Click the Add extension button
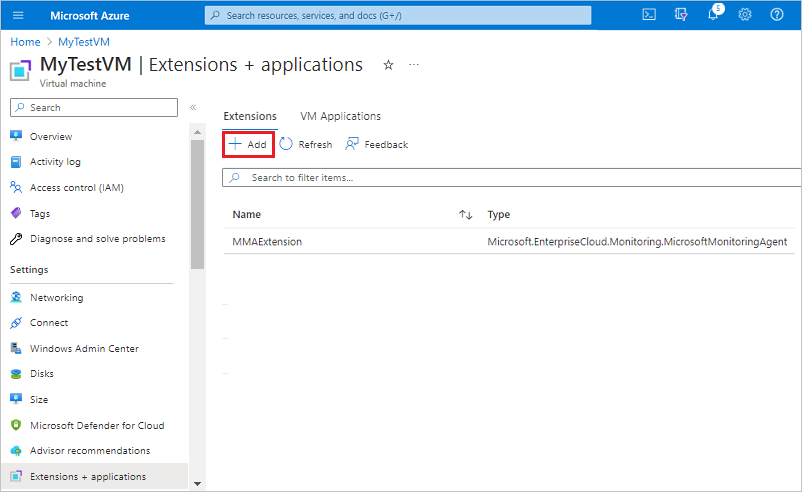The width and height of the screenshot is (802, 492). click(x=249, y=144)
